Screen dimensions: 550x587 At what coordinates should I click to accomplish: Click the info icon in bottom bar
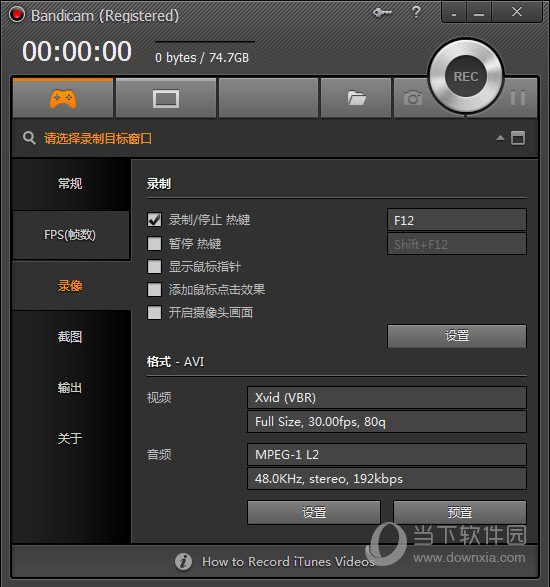pos(183,561)
